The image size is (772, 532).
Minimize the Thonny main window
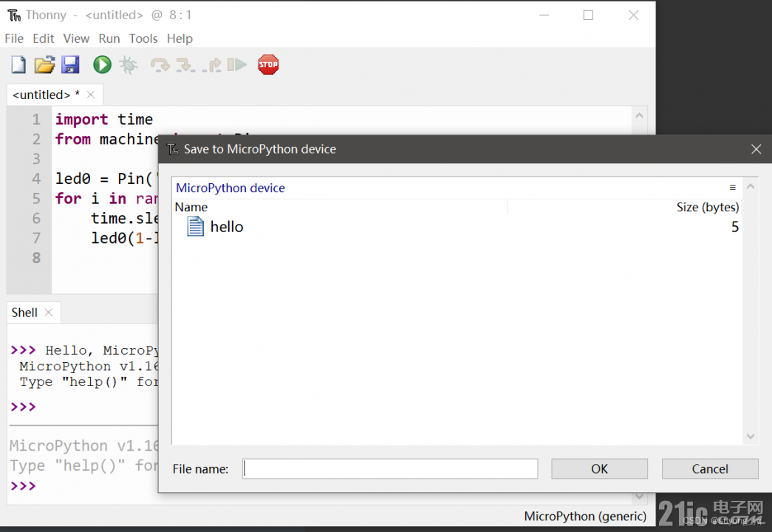544,16
